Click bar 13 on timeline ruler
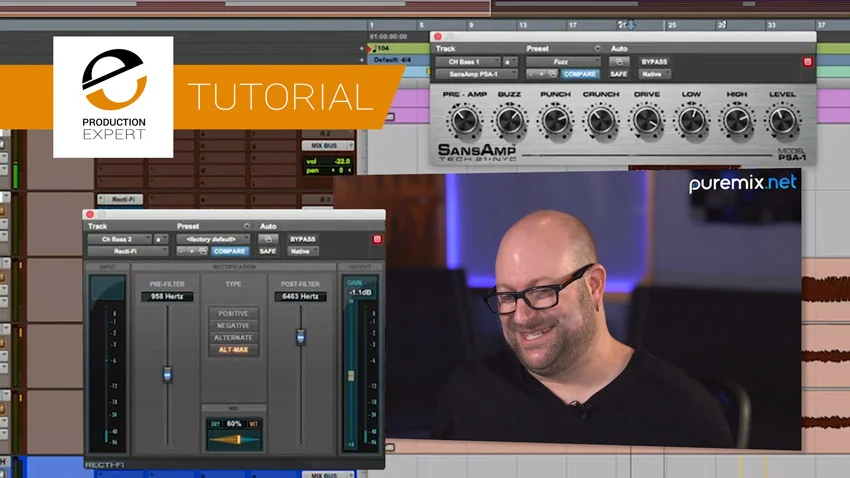This screenshot has width=850, height=478. pos(523,25)
